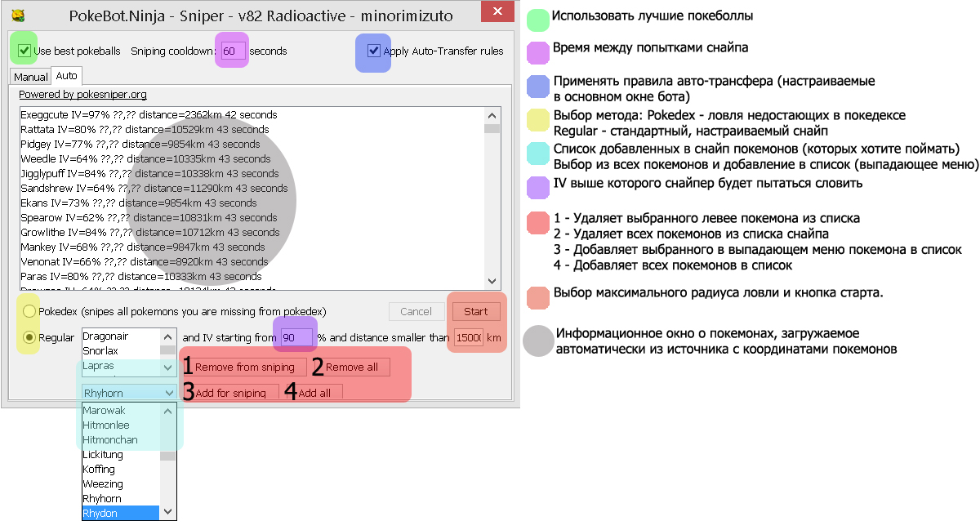Screen dimensions: 980x530
Task: Click the down arrow of the pokemon info list scrollbar
Action: [492, 282]
